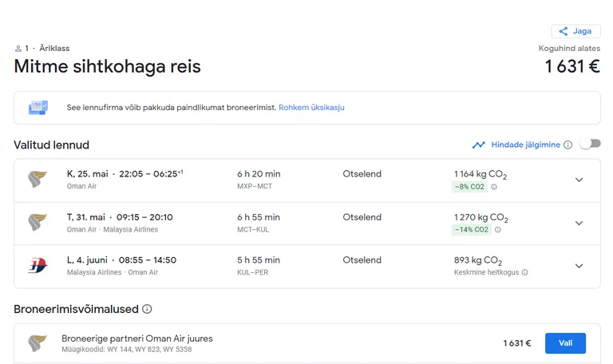
Task: Click the price tracking trend line icon
Action: tap(479, 145)
